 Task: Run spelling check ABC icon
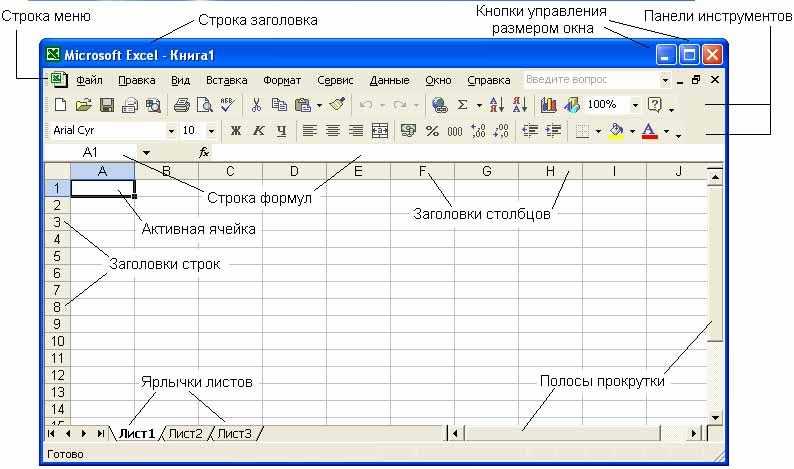pyautogui.click(x=227, y=104)
